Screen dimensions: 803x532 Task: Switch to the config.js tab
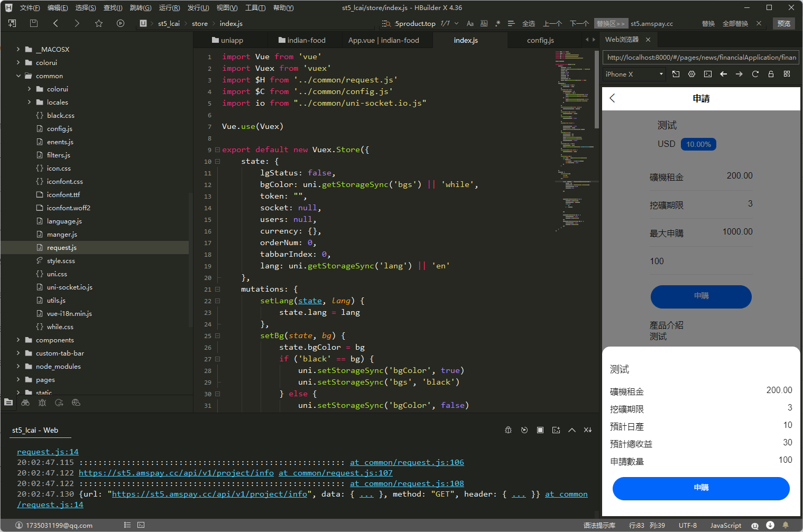540,40
